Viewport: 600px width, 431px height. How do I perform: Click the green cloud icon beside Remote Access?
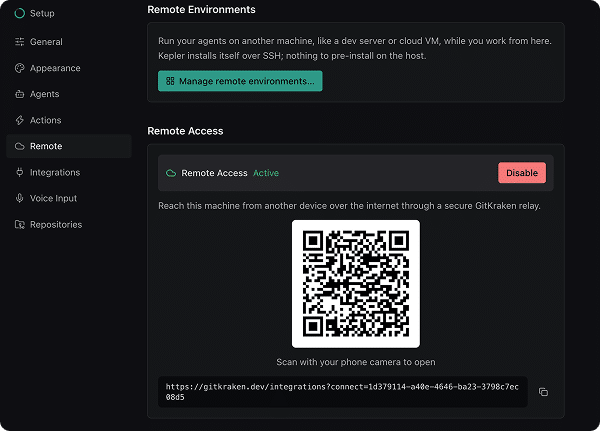pyautogui.click(x=171, y=173)
